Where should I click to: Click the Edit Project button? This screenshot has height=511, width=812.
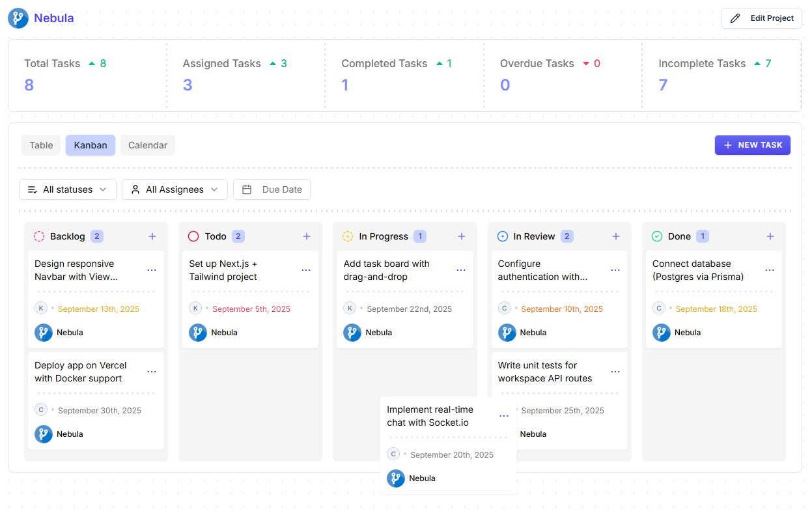[x=761, y=18]
